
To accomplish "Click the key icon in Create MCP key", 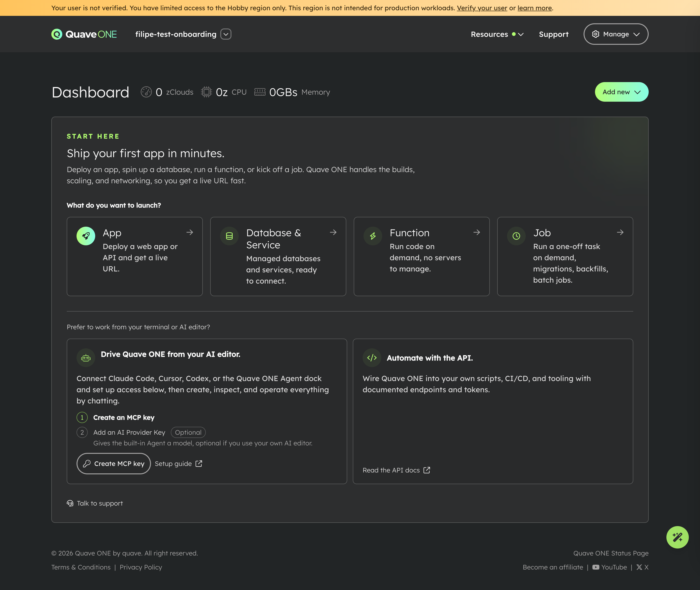I will [87, 464].
